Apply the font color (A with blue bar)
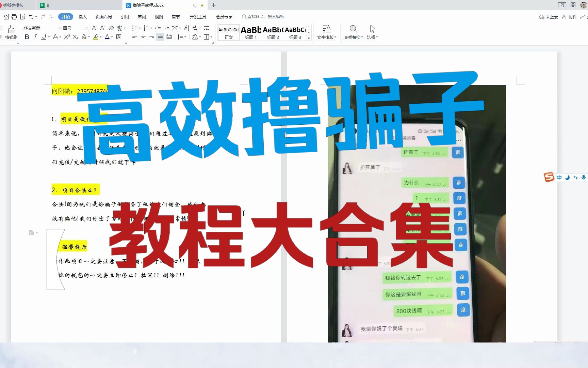Viewport: 588px width, 368px height. (107, 37)
